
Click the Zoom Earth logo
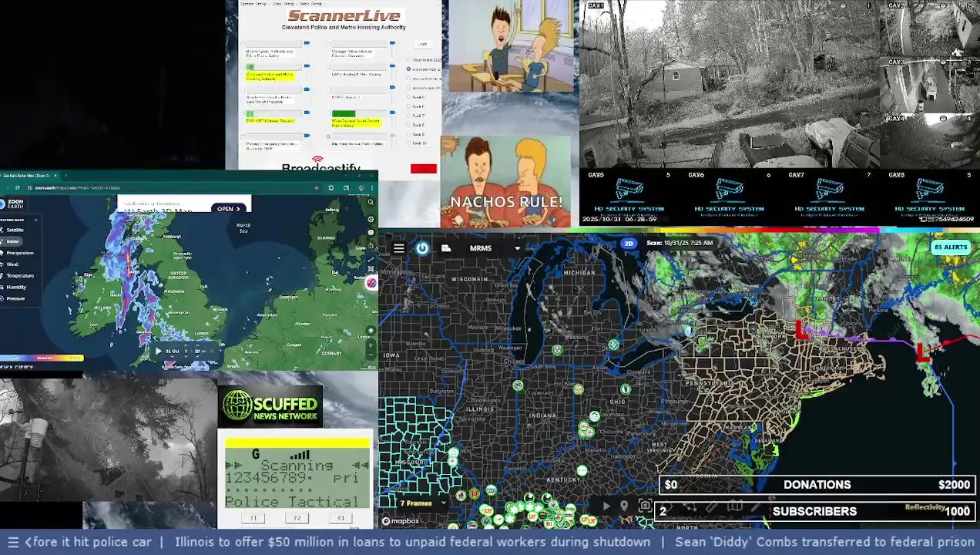(x=12, y=203)
